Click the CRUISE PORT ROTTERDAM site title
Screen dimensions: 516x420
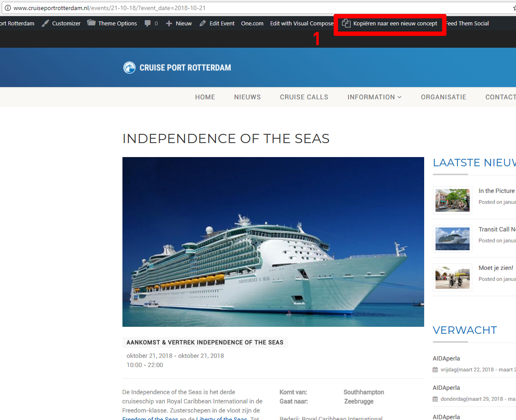click(185, 67)
